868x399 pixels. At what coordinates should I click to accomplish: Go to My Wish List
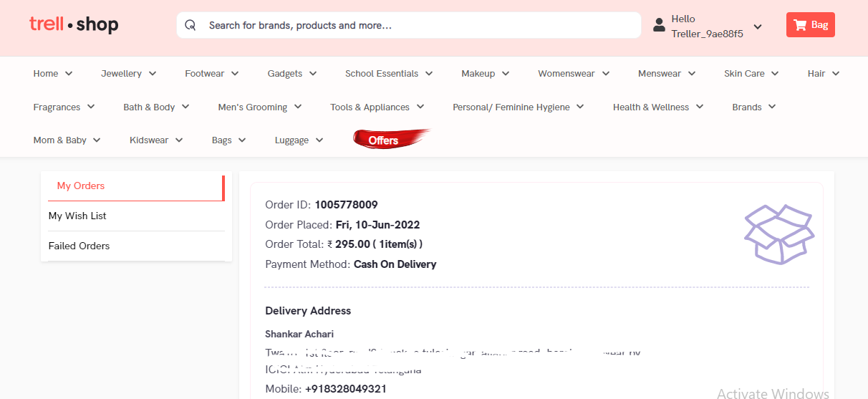pos(77,216)
